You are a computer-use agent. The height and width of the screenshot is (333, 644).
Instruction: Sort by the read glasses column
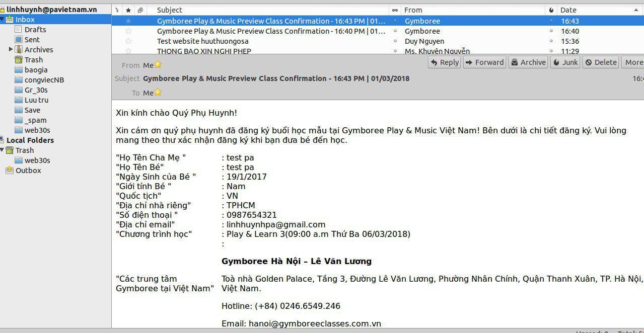click(x=395, y=10)
